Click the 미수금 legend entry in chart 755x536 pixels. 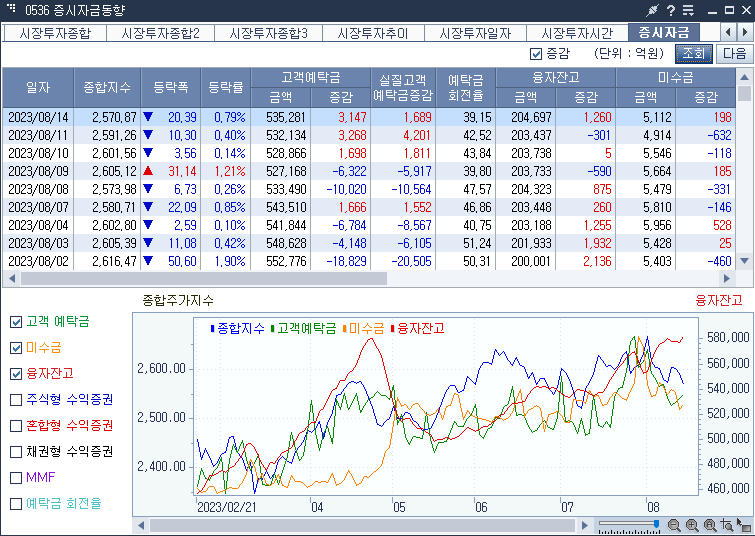click(363, 328)
